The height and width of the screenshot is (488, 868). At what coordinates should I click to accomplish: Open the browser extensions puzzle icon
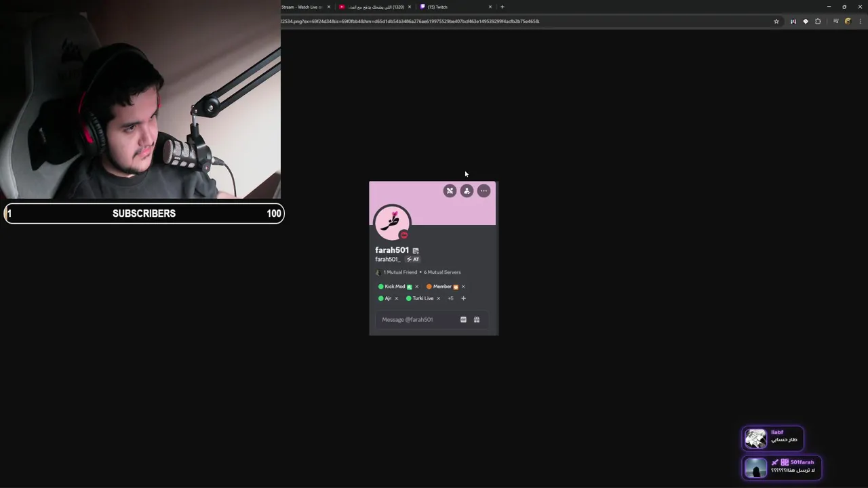click(x=818, y=21)
